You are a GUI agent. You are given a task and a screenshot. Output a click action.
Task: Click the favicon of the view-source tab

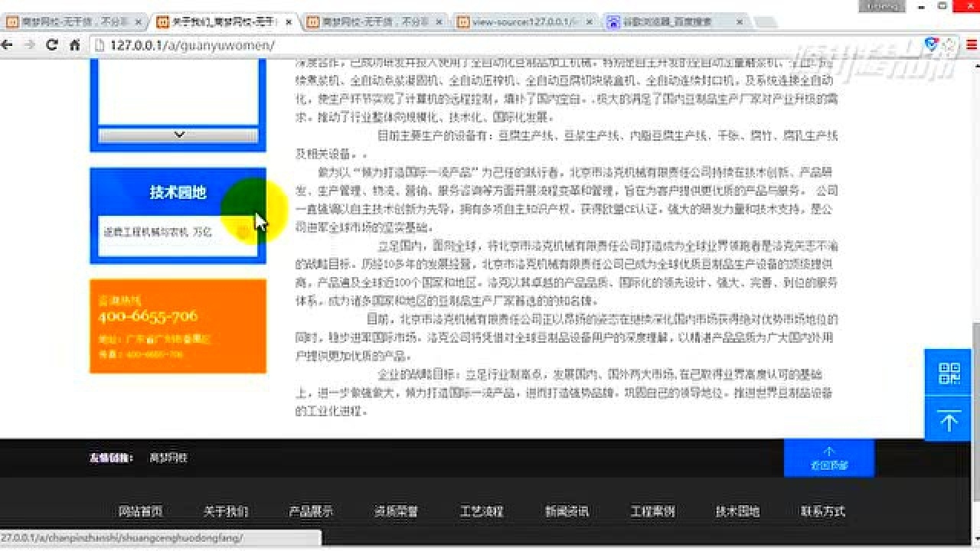coord(463,22)
